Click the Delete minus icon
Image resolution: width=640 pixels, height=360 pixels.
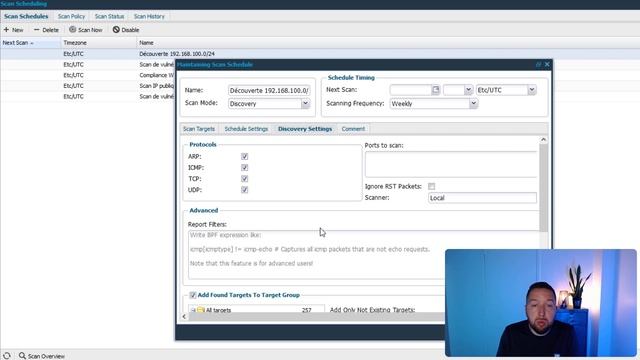click(x=37, y=30)
